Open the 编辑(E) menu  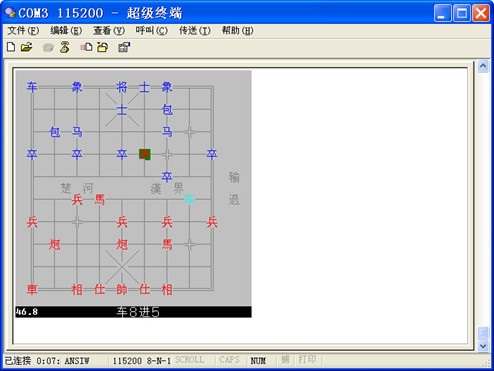66,31
